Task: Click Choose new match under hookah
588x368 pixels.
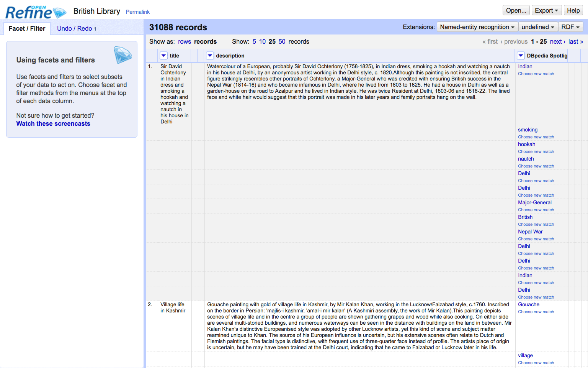Action: pyautogui.click(x=536, y=151)
